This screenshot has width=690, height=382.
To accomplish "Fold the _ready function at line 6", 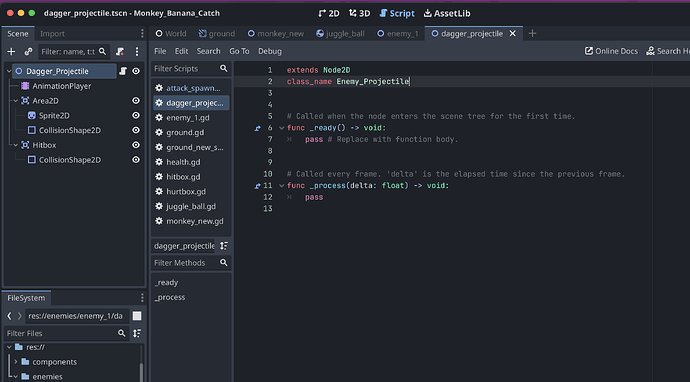I will pyautogui.click(x=282, y=128).
